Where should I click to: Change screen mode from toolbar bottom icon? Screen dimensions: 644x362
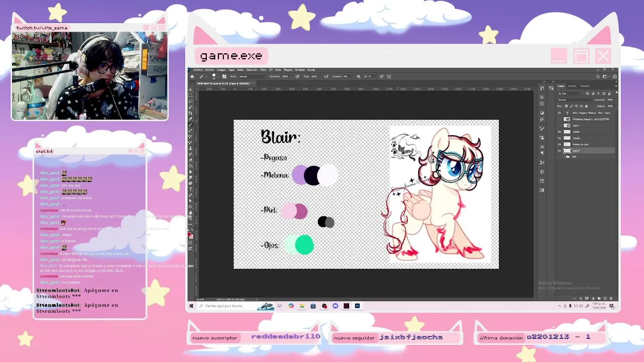[190, 248]
